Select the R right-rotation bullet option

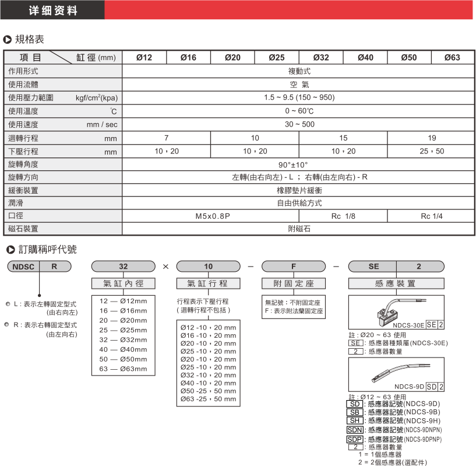(x=8, y=324)
